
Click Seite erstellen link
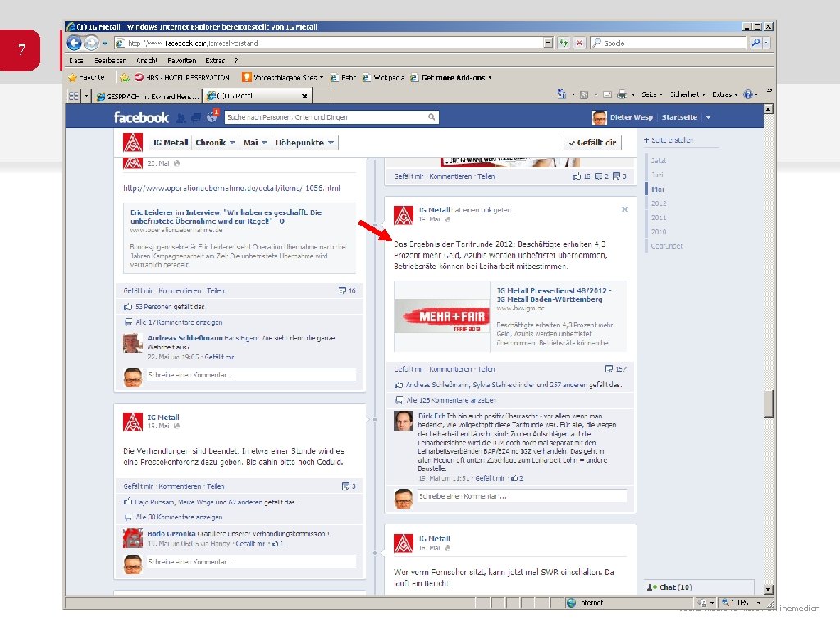[669, 139]
